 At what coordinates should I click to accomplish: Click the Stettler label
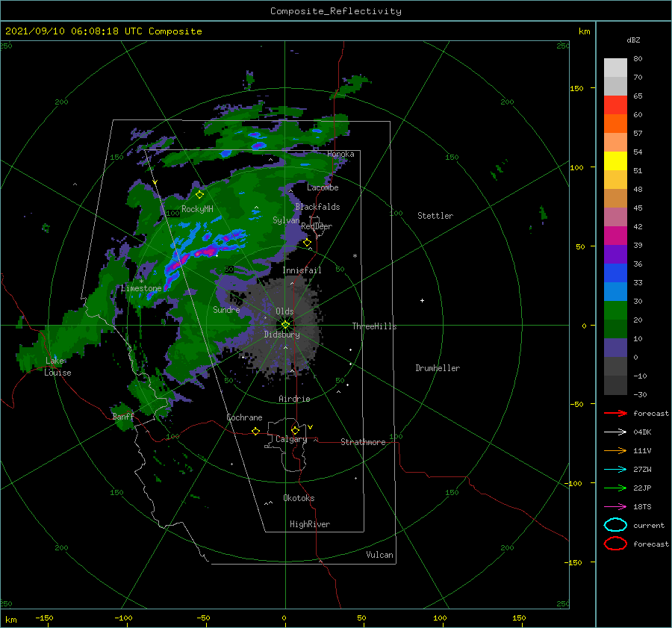pyautogui.click(x=435, y=216)
